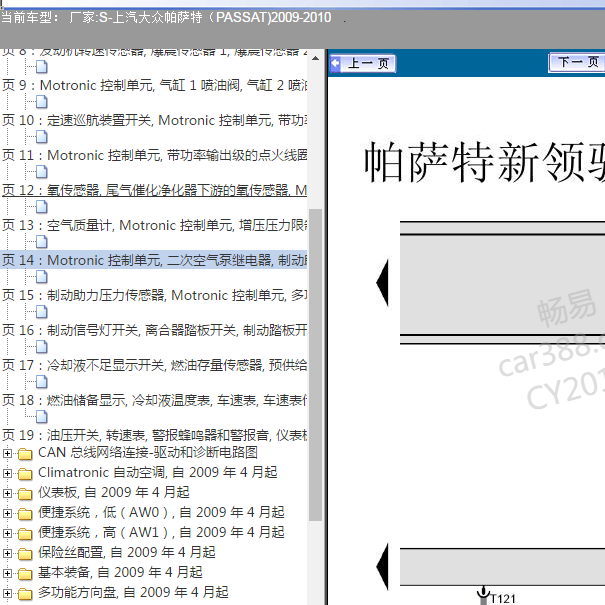Open the document icon under 页 10
Image resolution: width=605 pixels, height=605 pixels.
coord(41,137)
